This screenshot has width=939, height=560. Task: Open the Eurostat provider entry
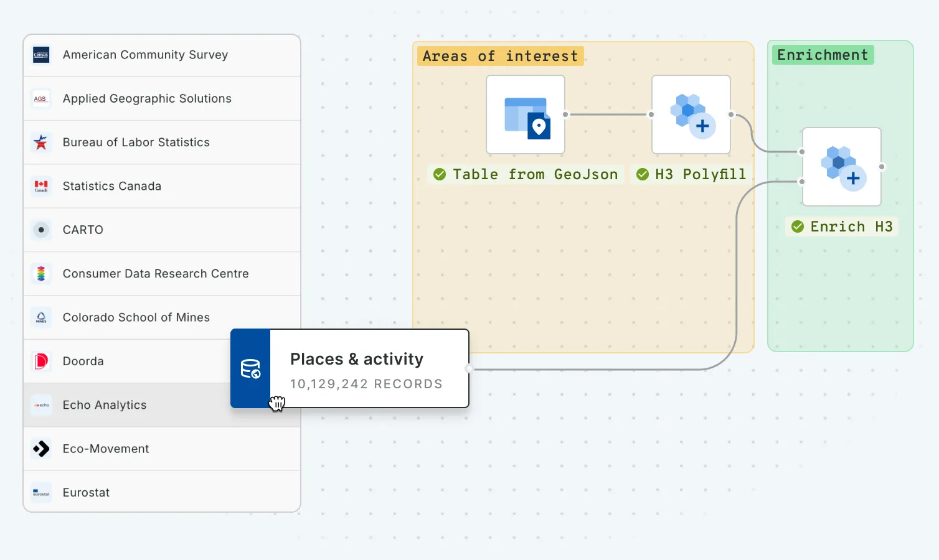click(86, 493)
